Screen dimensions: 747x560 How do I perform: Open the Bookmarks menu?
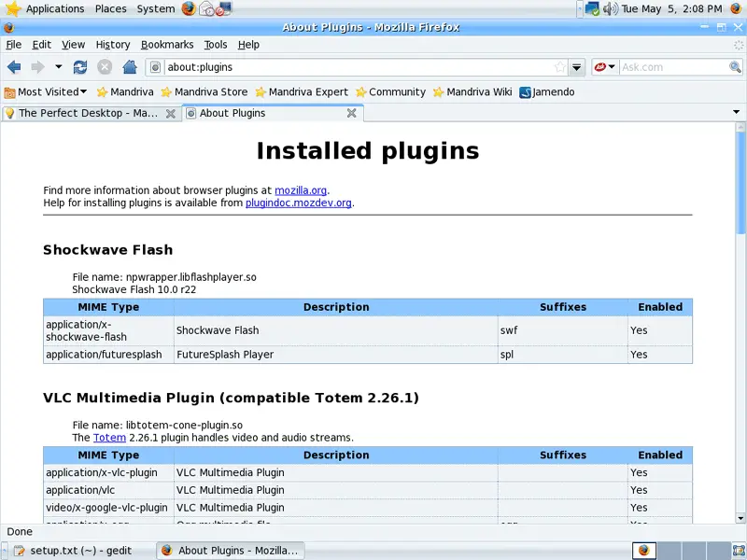[167, 44]
